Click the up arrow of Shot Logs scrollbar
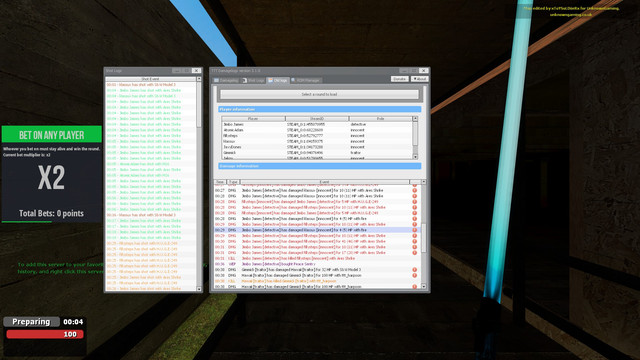The height and width of the screenshot is (360, 640). [199, 79]
